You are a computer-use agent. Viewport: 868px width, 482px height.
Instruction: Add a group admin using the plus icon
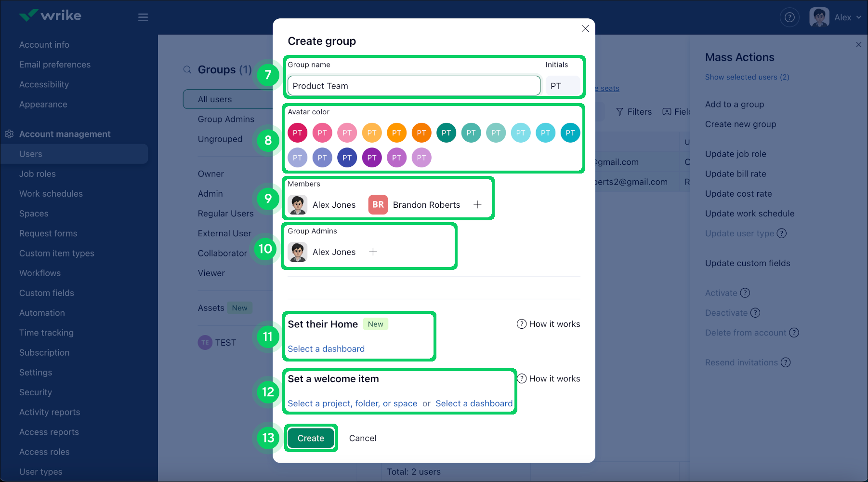click(x=373, y=251)
